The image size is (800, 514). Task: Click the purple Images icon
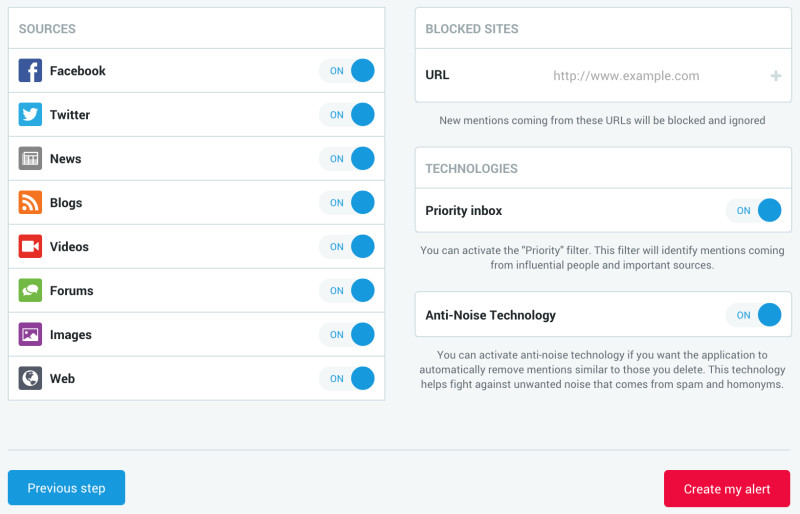(30, 334)
